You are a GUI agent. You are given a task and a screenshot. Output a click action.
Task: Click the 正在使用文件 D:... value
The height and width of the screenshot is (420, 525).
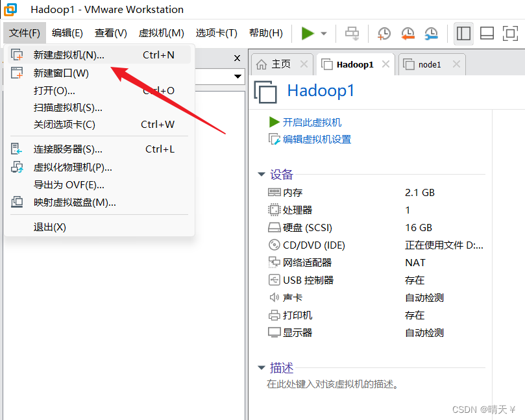444,245
